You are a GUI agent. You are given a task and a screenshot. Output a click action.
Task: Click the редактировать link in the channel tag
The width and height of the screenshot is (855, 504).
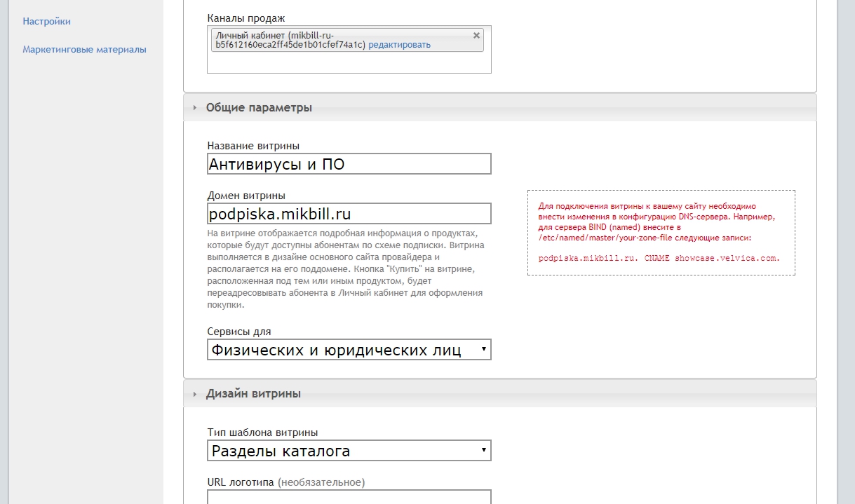tap(399, 45)
